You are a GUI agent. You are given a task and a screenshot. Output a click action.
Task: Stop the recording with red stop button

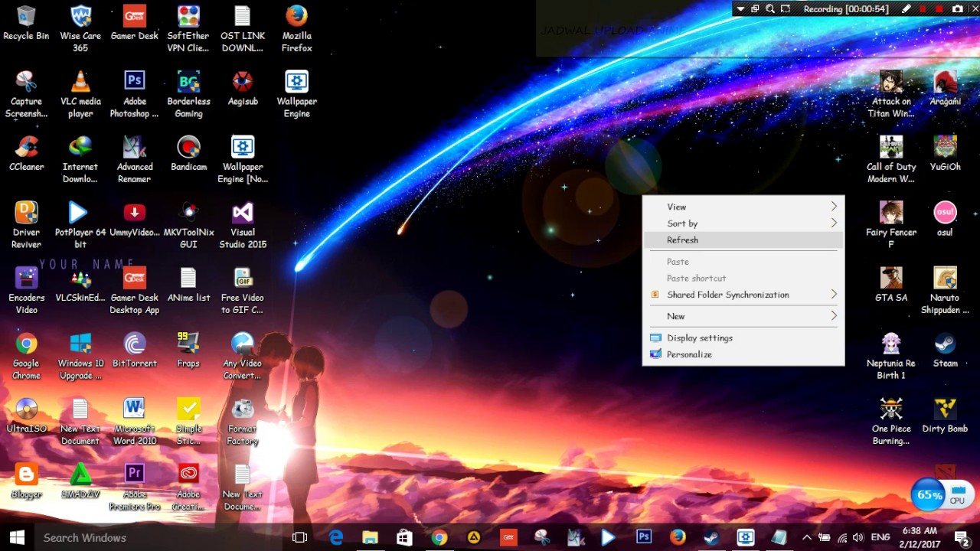click(939, 9)
